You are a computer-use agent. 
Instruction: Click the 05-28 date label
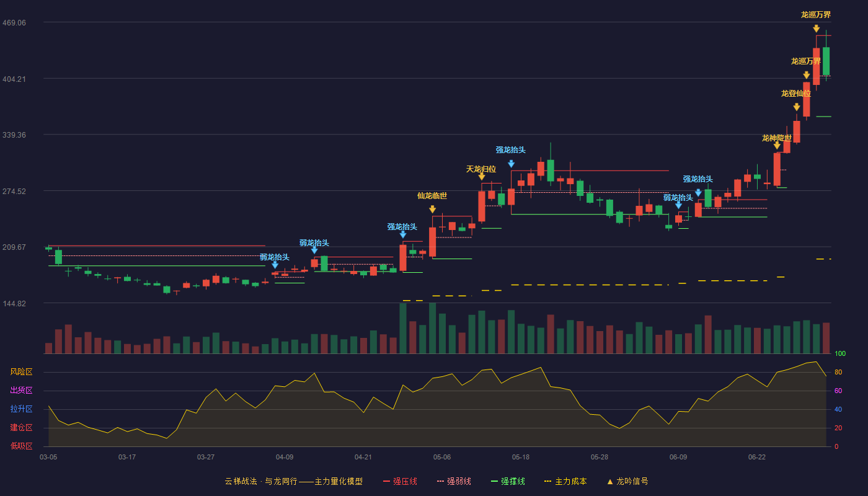[x=600, y=457]
